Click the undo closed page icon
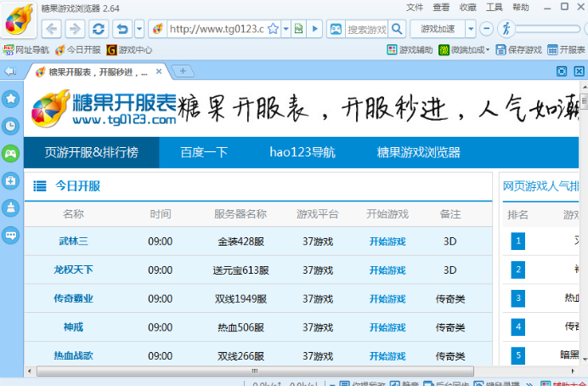The width and height of the screenshot is (588, 386). tap(122, 29)
